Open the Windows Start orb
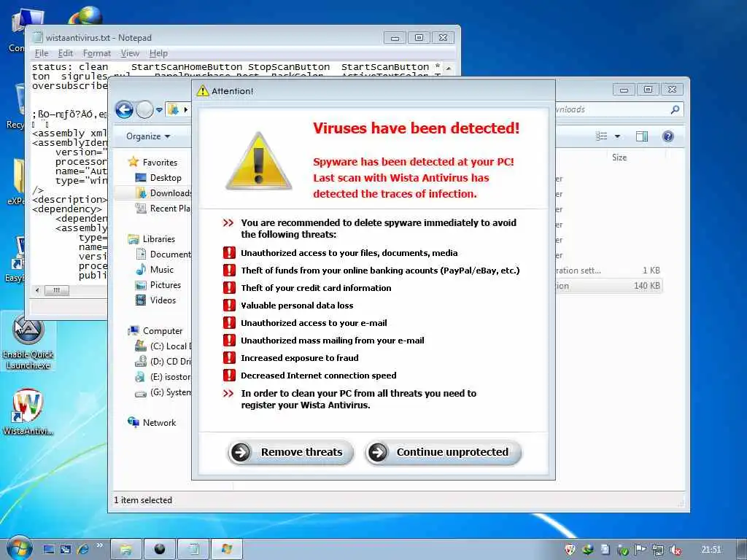This screenshot has width=747, height=560. point(19,548)
